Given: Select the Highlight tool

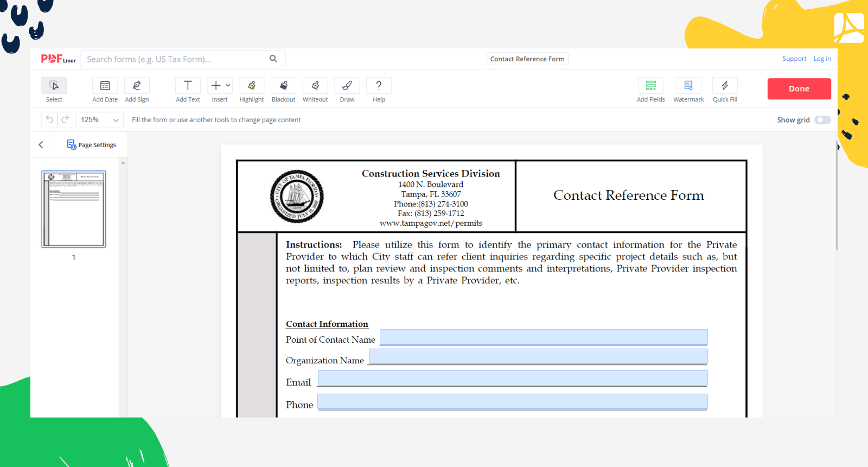Looking at the screenshot, I should coord(252,86).
